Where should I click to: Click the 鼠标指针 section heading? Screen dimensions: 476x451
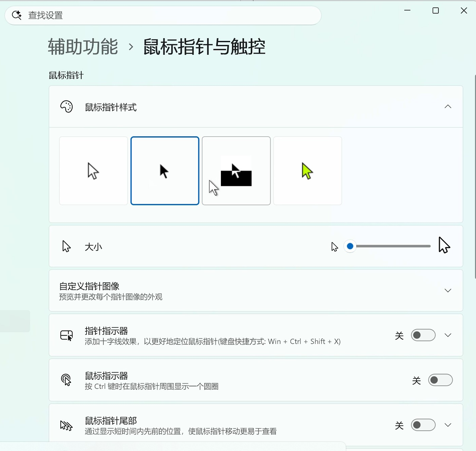click(x=66, y=75)
